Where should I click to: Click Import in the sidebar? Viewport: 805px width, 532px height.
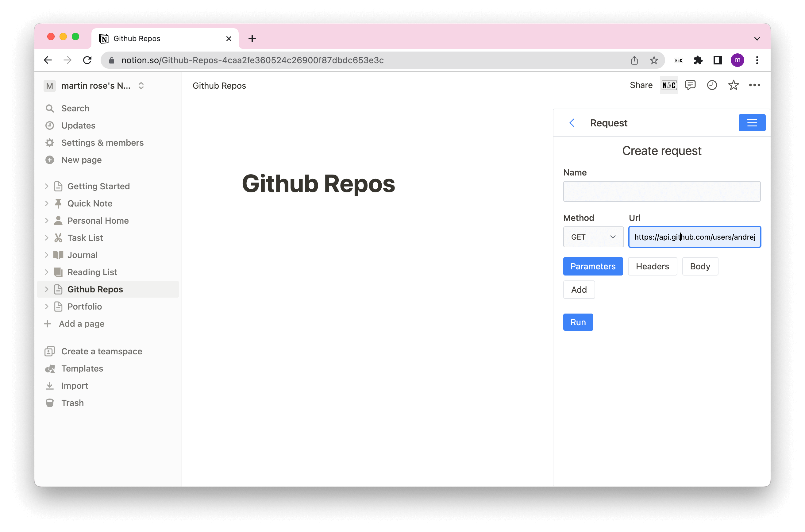[x=108, y=385]
